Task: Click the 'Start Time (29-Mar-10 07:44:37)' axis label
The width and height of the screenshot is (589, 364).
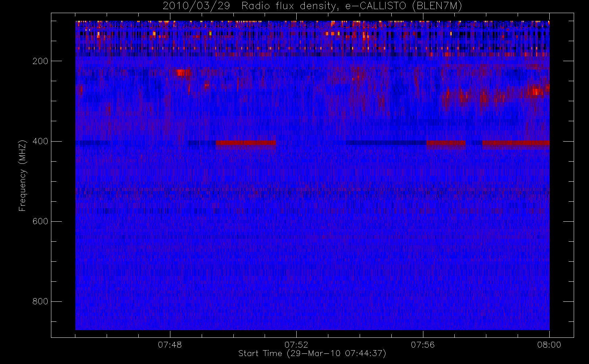Action: tap(312, 353)
